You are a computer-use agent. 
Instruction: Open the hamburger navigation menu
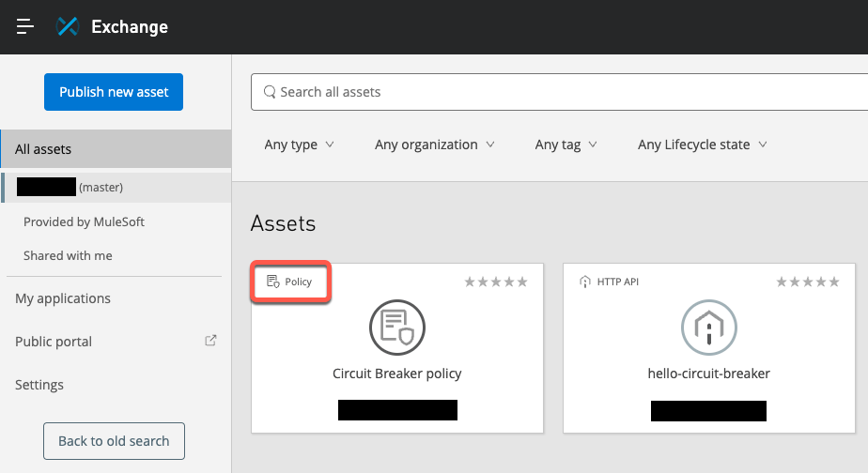[x=25, y=26]
